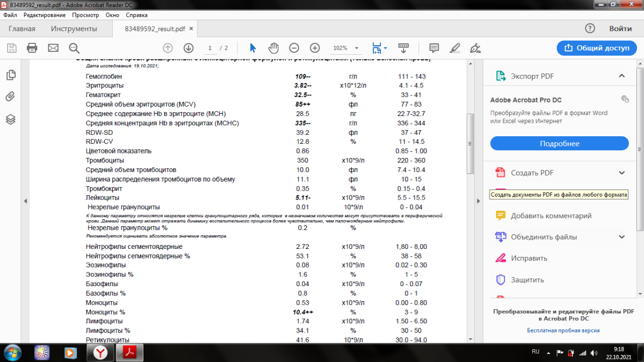Expand the Создать PDF section chevron
Screen dimensions: 644x362
click(622, 172)
